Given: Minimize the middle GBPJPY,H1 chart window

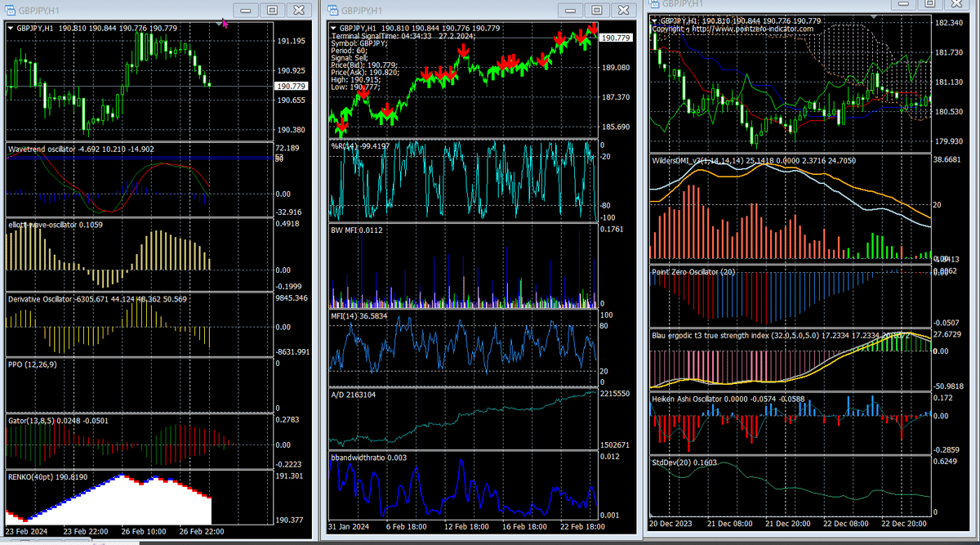Looking at the screenshot, I should pos(571,11).
